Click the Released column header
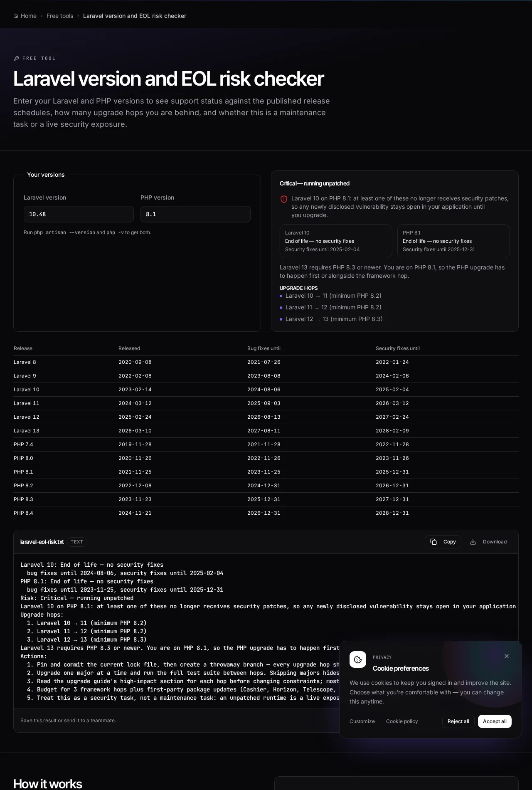 [x=129, y=348]
